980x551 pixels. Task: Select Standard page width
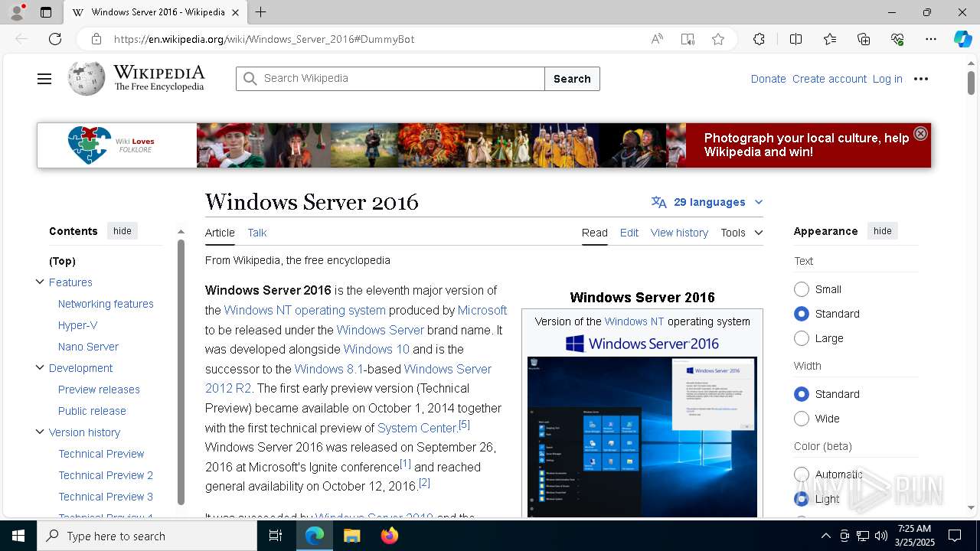802,394
